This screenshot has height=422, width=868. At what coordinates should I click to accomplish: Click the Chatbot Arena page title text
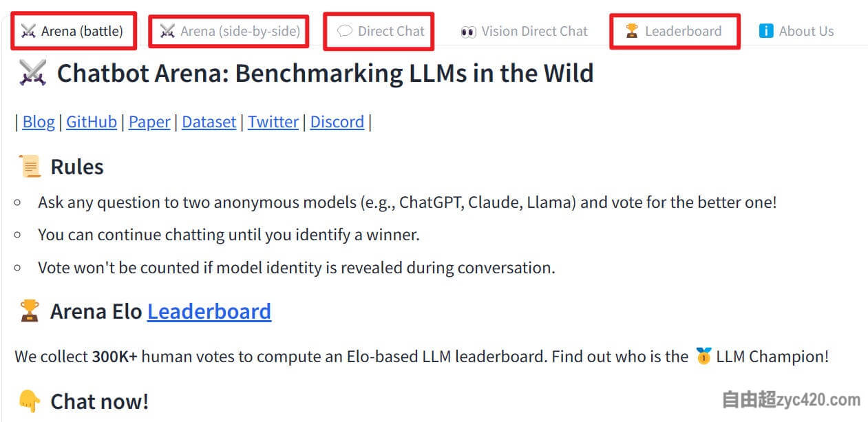click(325, 73)
